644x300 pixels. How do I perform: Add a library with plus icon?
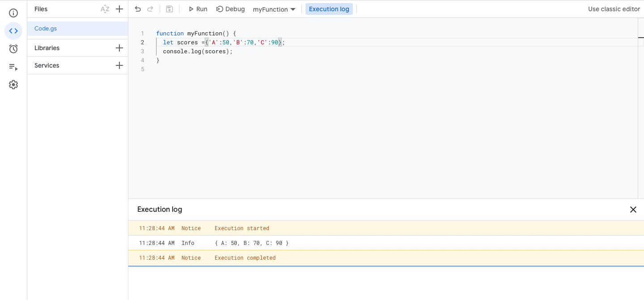(x=119, y=48)
